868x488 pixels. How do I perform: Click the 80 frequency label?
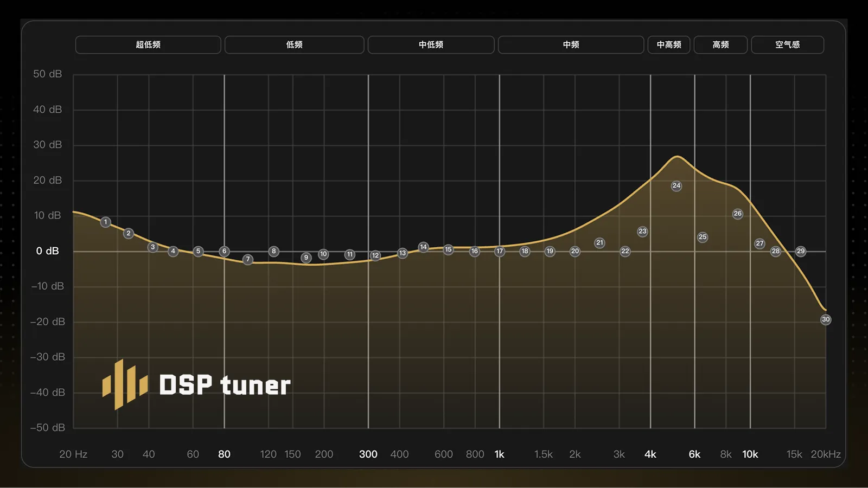(224, 454)
